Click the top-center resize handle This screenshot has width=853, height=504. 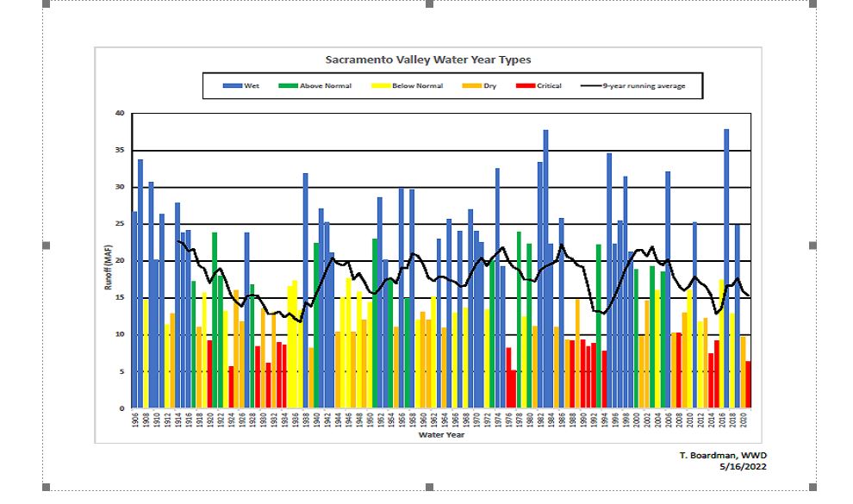(x=429, y=4)
